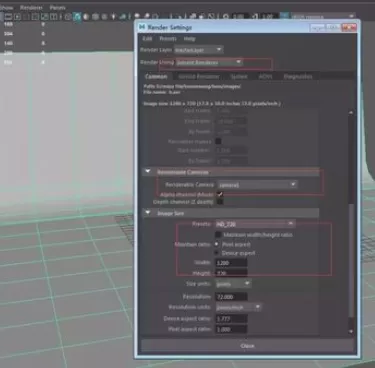
Task: Switch to the Common tab
Action: click(156, 76)
